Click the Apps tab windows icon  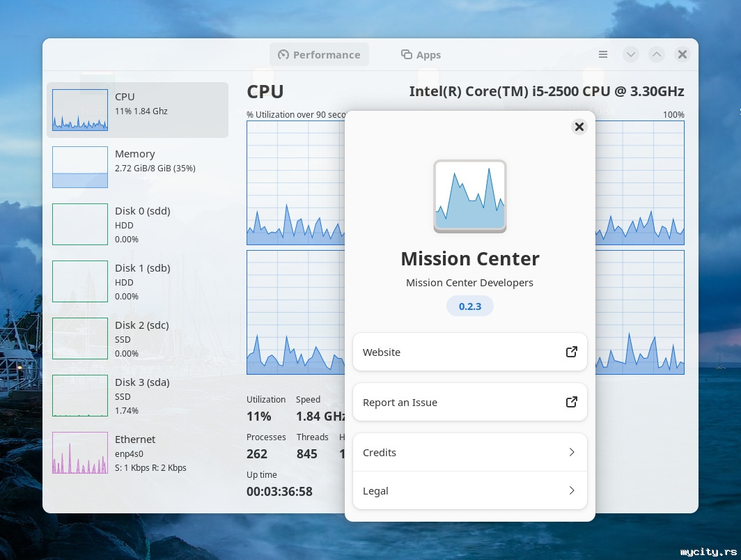(x=407, y=54)
